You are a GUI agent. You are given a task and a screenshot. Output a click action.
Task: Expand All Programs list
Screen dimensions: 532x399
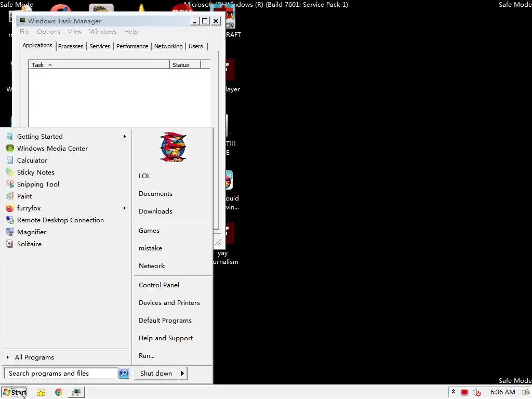(34, 357)
